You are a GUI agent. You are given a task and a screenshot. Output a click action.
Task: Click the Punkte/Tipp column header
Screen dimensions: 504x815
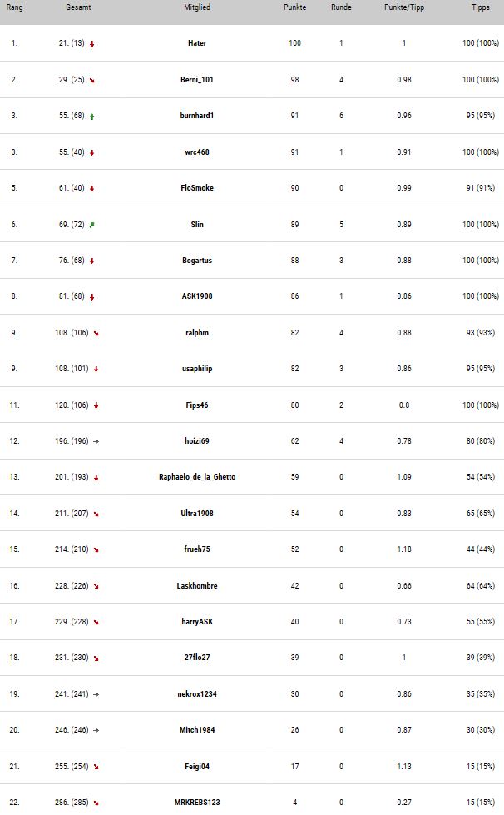(404, 7)
